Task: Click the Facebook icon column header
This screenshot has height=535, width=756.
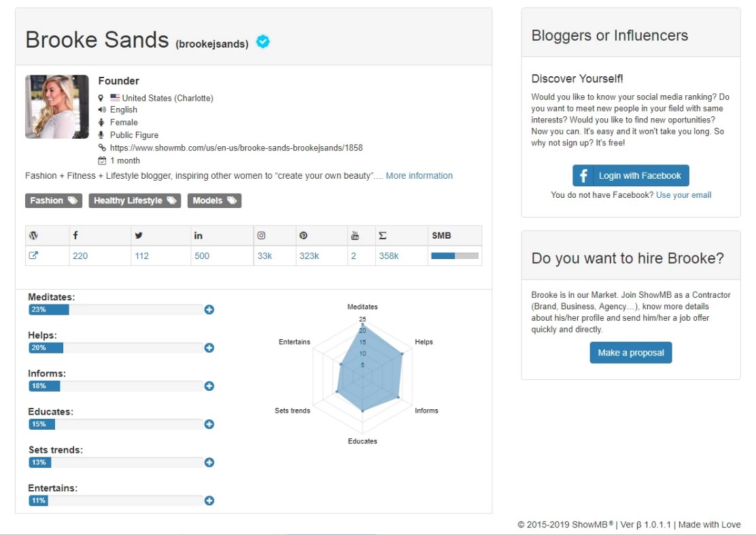Action: (x=75, y=235)
